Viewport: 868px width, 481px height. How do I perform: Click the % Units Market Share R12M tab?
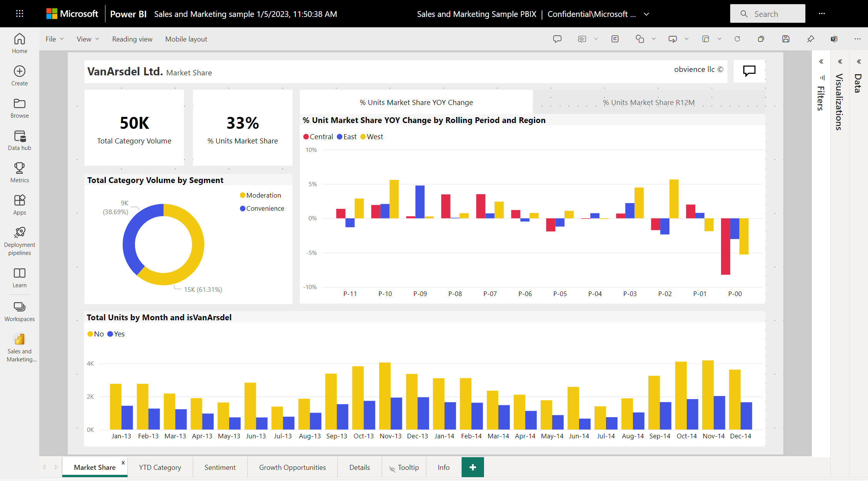(650, 102)
